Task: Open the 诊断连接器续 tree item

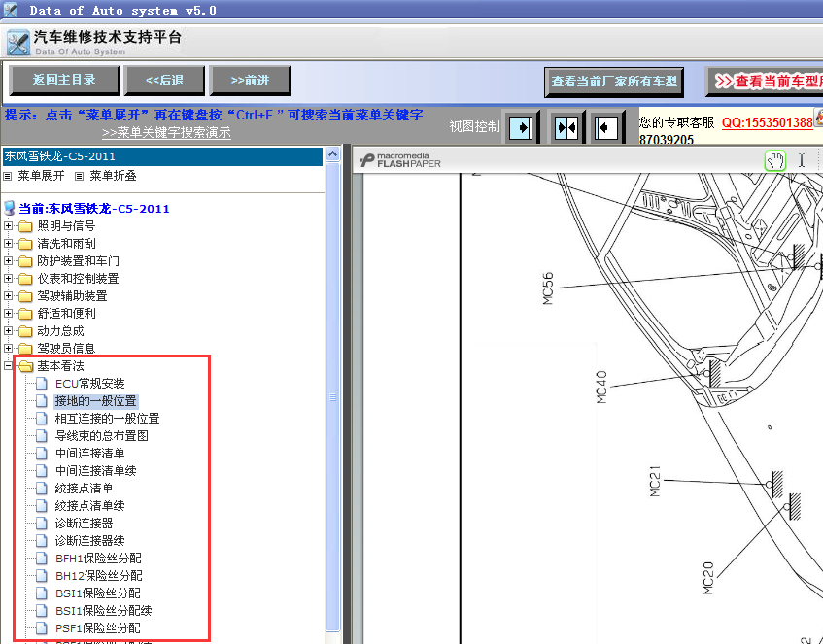Action: click(x=89, y=541)
